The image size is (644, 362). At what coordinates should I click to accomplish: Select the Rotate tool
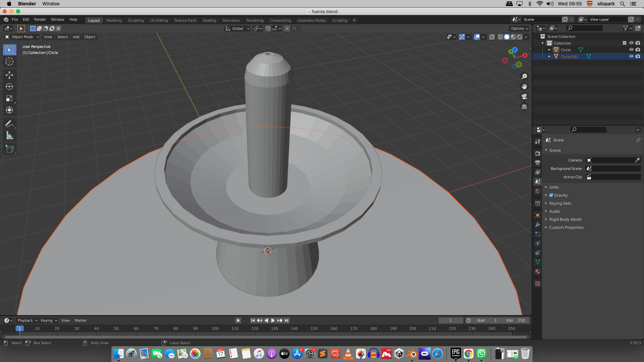pos(9,86)
